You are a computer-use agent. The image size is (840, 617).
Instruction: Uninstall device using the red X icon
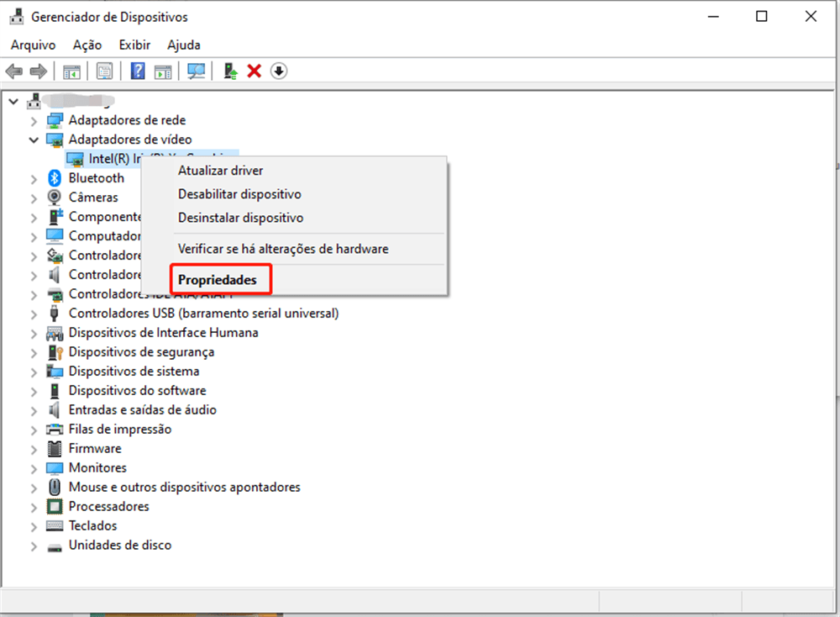pos(254,71)
